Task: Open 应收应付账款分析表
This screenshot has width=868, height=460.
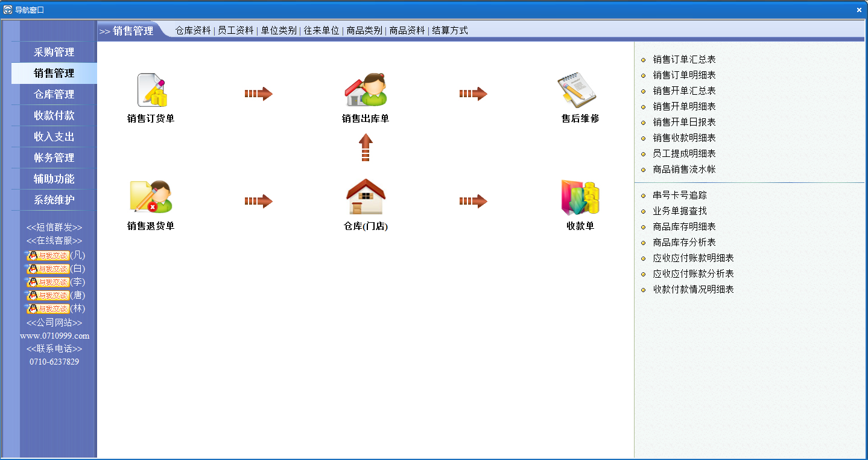Action: click(x=693, y=273)
